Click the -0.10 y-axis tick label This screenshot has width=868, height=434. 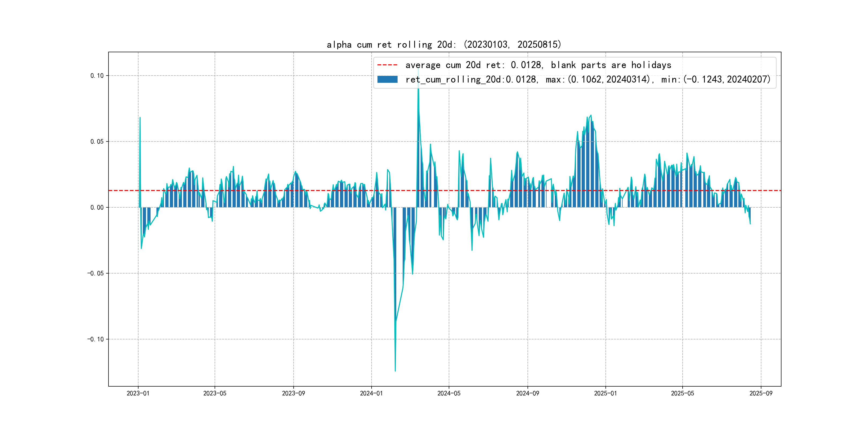click(x=95, y=339)
